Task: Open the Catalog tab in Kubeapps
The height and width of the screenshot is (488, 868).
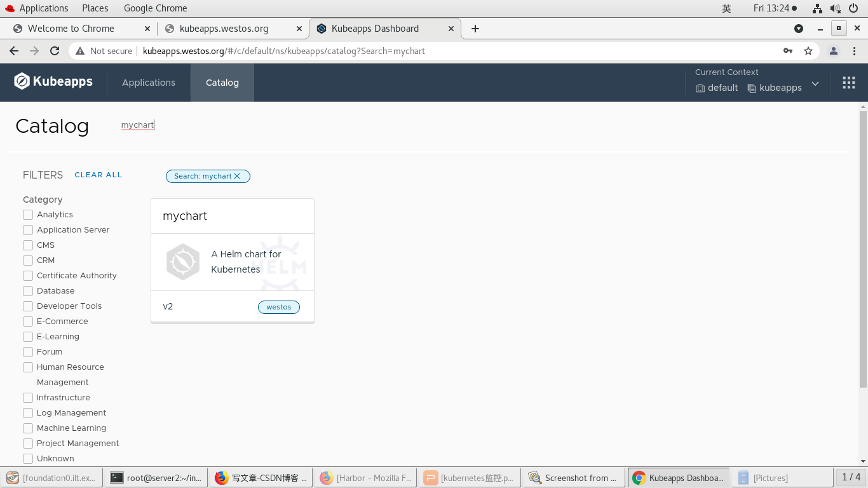Action: [222, 83]
